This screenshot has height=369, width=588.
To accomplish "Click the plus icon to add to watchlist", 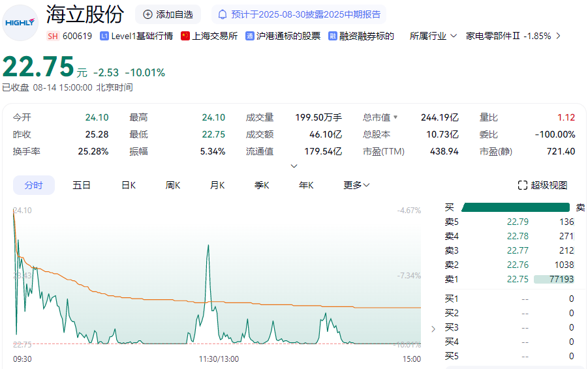I will click(147, 14).
